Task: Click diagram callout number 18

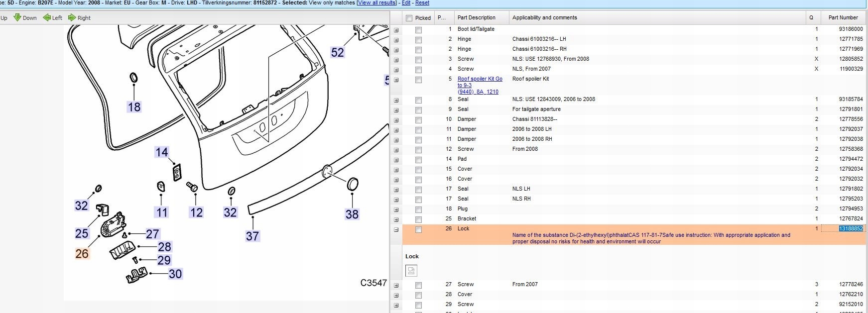Action: pos(134,106)
